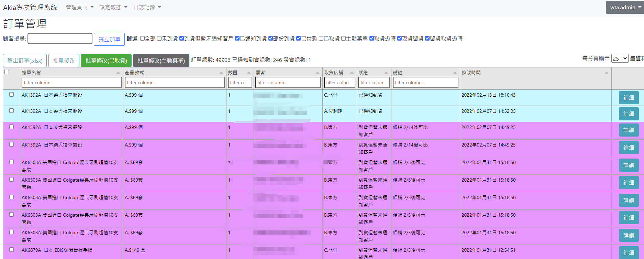Sort by 產品款式 column arrow
The image size is (644, 259).
(221, 73)
